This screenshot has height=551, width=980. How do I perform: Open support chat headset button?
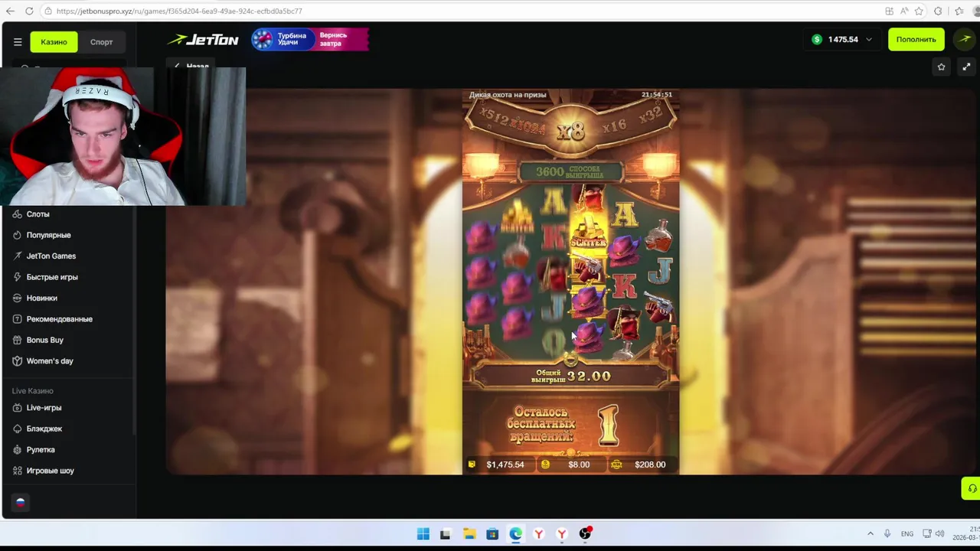click(x=971, y=488)
